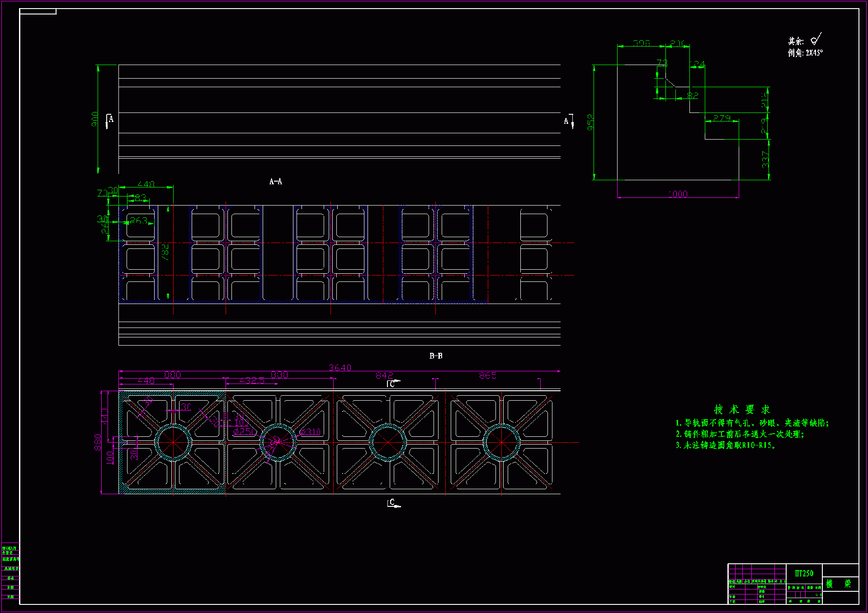Select the A-A section view label
This screenshot has height=613, width=868.
[275, 182]
